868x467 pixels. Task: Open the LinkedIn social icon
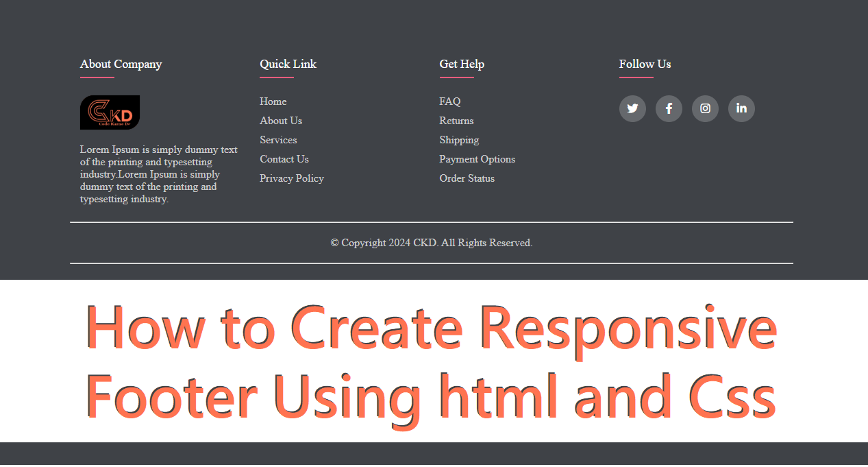[741, 108]
